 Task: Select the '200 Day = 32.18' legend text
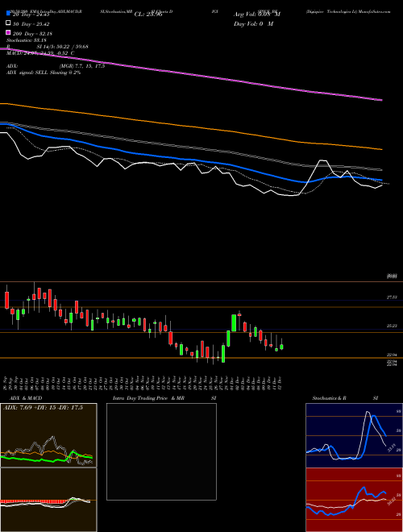(x=32, y=34)
